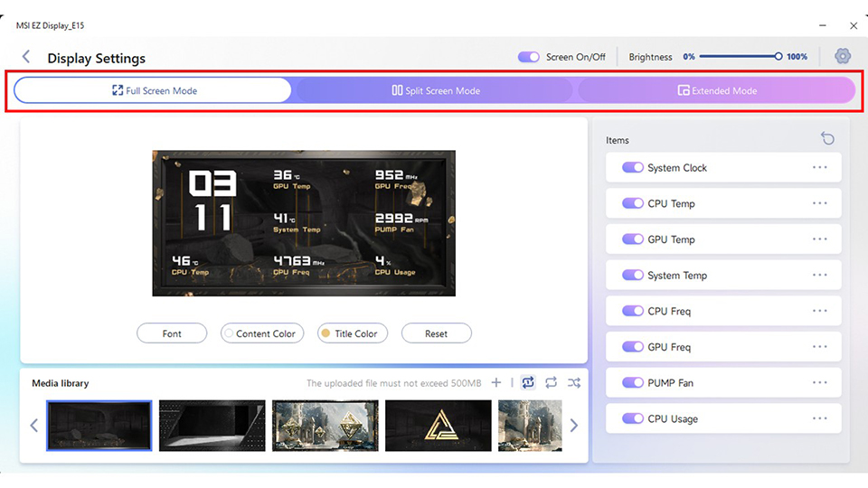Viewport: 868px width, 488px height.
Task: Click the repeat loop icon
Action: (x=551, y=382)
